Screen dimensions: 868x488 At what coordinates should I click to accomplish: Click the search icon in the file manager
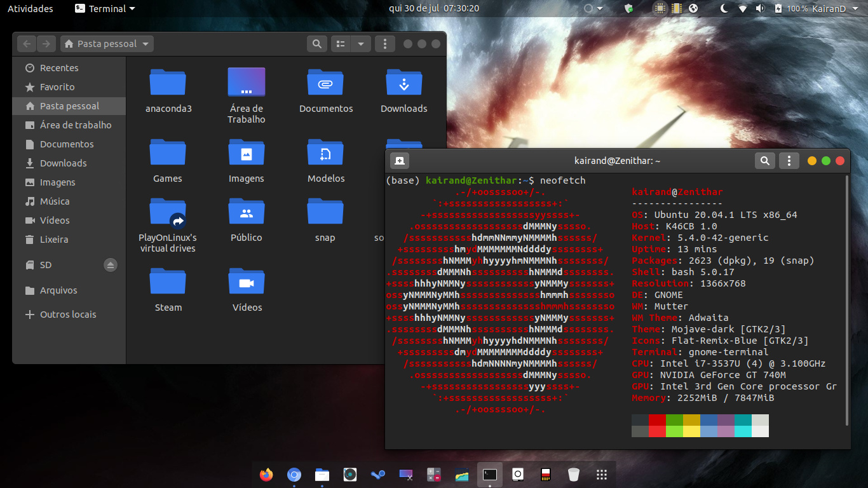tap(316, 44)
